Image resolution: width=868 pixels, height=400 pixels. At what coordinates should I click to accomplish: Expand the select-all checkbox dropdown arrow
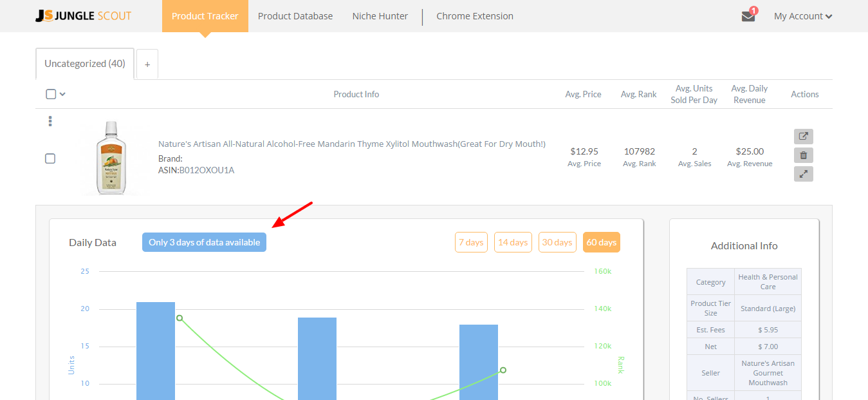62,94
